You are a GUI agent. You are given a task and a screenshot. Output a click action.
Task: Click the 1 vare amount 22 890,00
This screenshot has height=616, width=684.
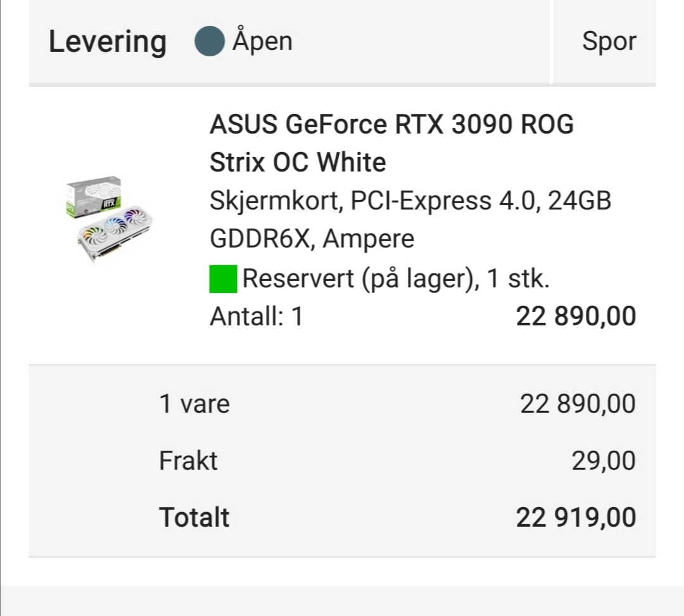point(578,404)
